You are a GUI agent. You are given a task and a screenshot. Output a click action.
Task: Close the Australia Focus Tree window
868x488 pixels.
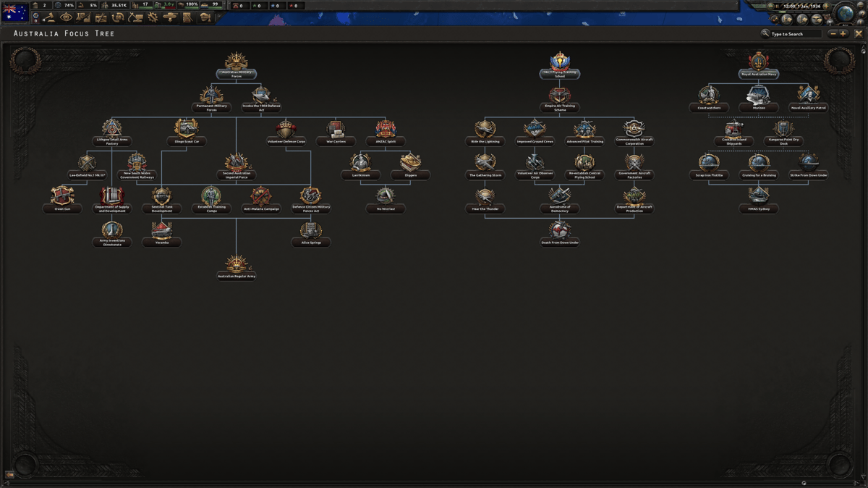tap(859, 34)
